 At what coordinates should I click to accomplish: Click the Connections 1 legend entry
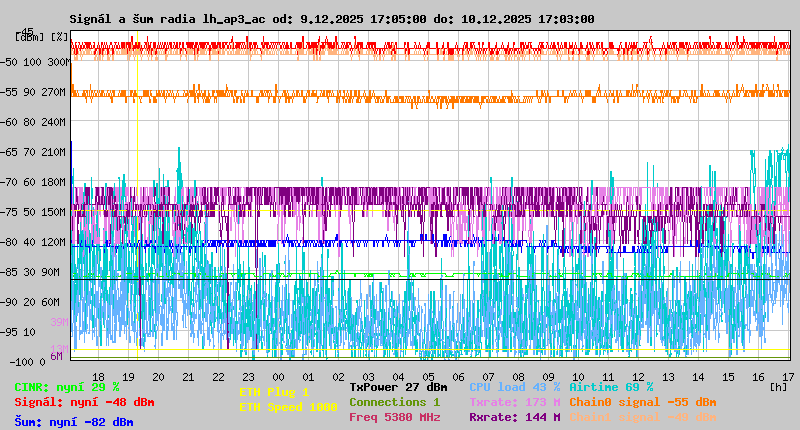click(x=394, y=402)
